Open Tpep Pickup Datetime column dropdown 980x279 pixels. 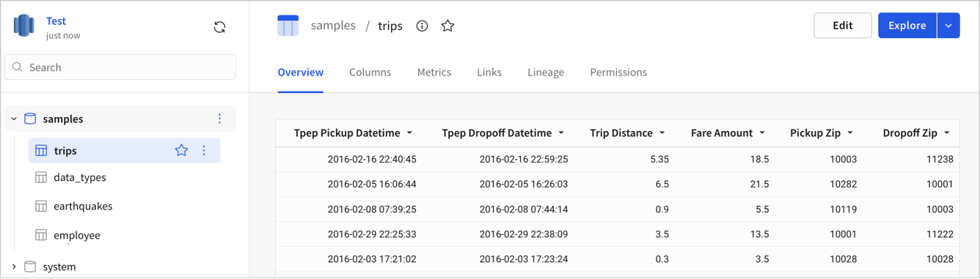pos(409,133)
